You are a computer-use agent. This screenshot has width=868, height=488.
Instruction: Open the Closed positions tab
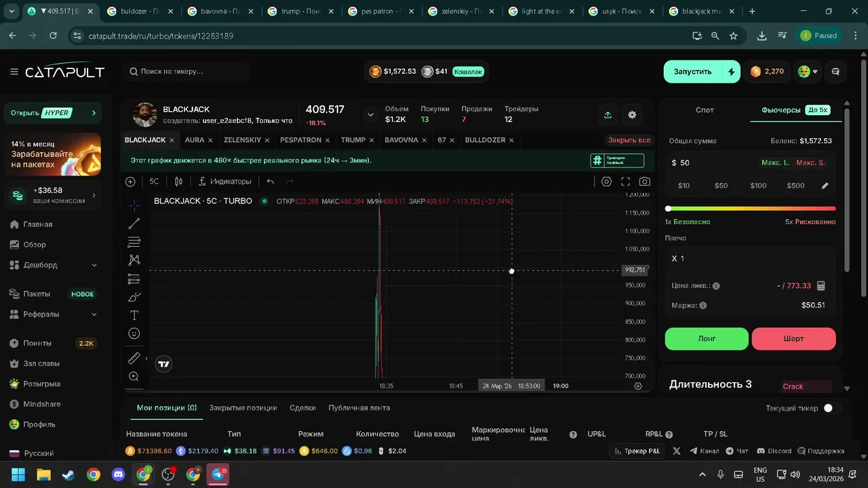(x=243, y=408)
